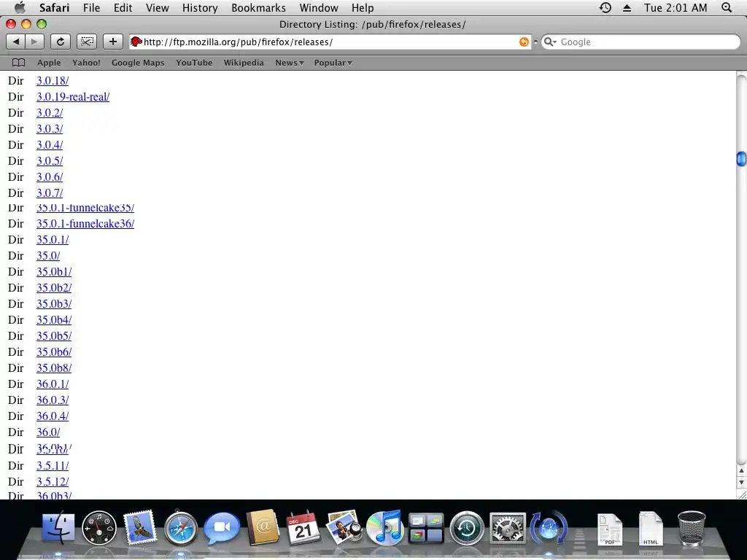This screenshot has width=747, height=560.
Task: Open Spotlight search magnifier in menu bar
Action: [727, 7]
